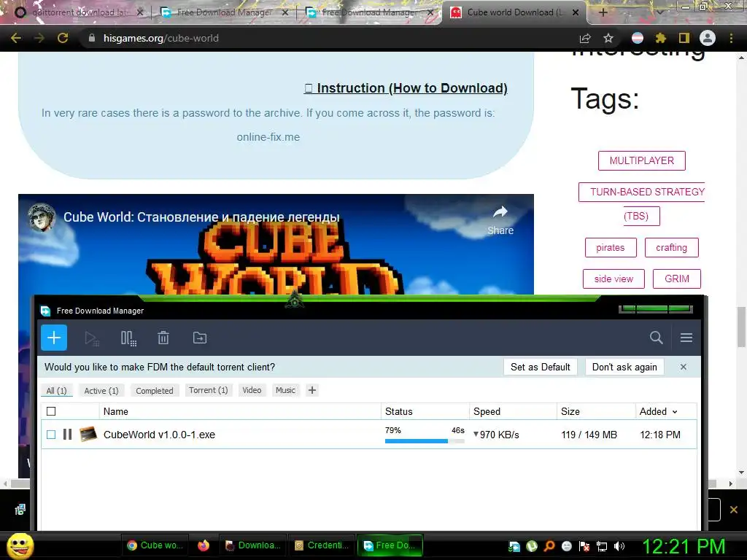This screenshot has height=560, width=747.
Task: Click the pause downloads toolbar icon
Action: click(128, 338)
